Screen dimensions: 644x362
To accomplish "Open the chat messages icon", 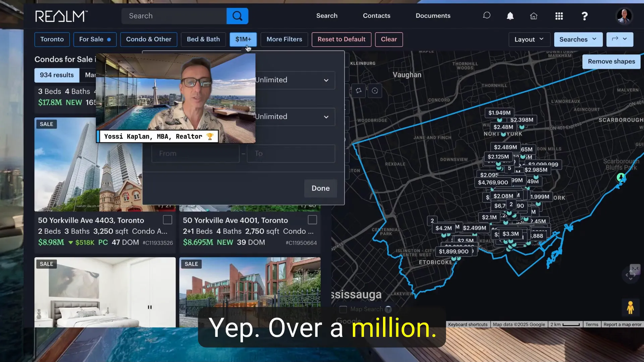I will pos(486,15).
